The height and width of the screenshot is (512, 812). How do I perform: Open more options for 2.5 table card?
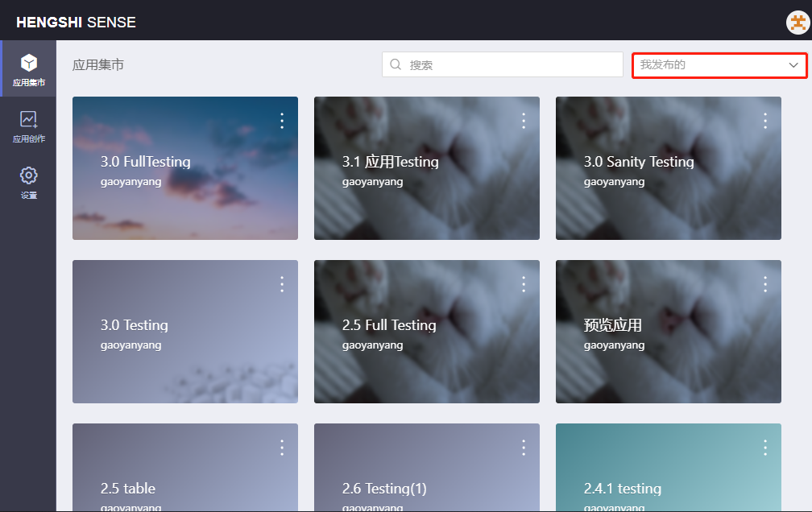pyautogui.click(x=282, y=448)
